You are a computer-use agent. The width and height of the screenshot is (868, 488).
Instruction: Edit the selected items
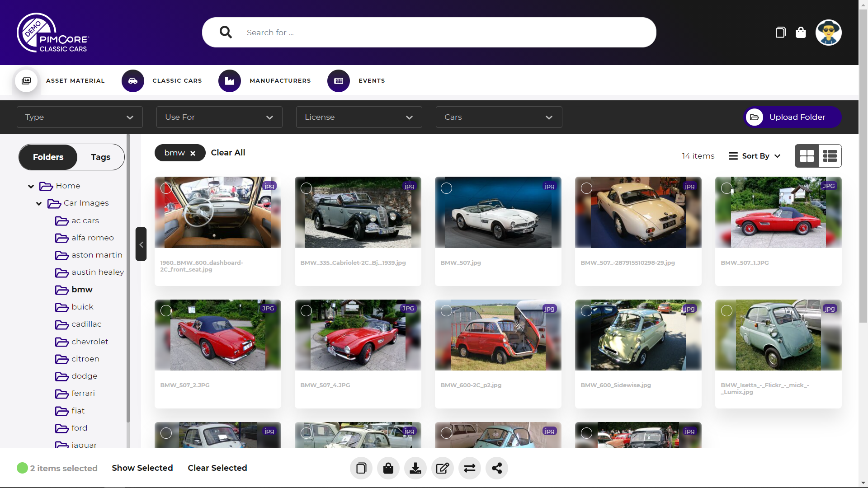point(443,468)
